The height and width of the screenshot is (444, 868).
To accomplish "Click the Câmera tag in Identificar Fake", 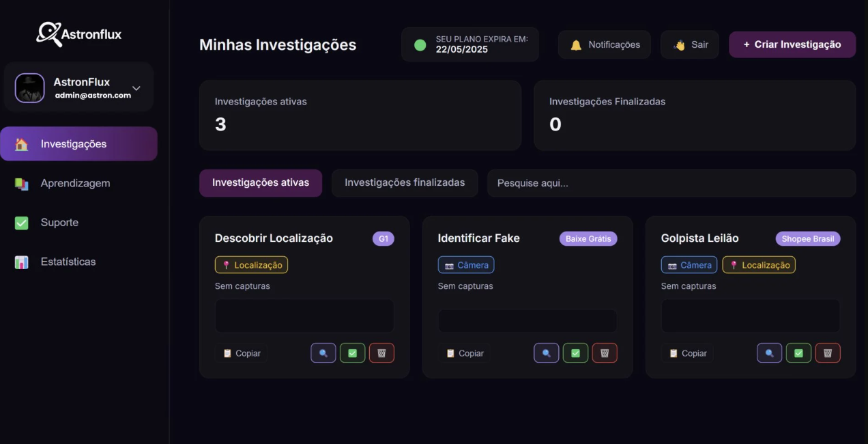I will [466, 265].
